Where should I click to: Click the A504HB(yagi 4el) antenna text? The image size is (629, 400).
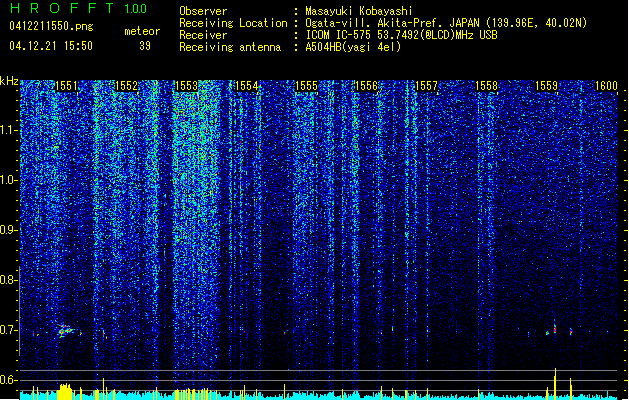pos(353,47)
